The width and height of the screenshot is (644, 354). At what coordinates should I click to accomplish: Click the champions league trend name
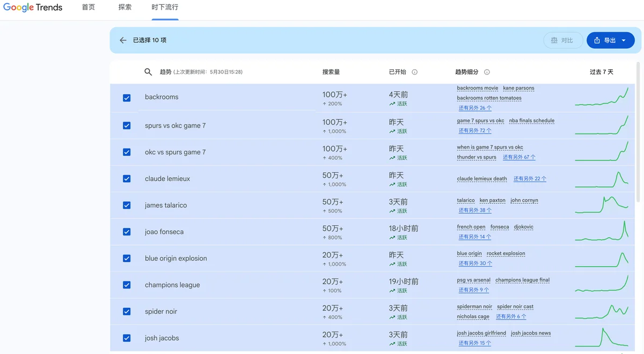click(x=172, y=285)
